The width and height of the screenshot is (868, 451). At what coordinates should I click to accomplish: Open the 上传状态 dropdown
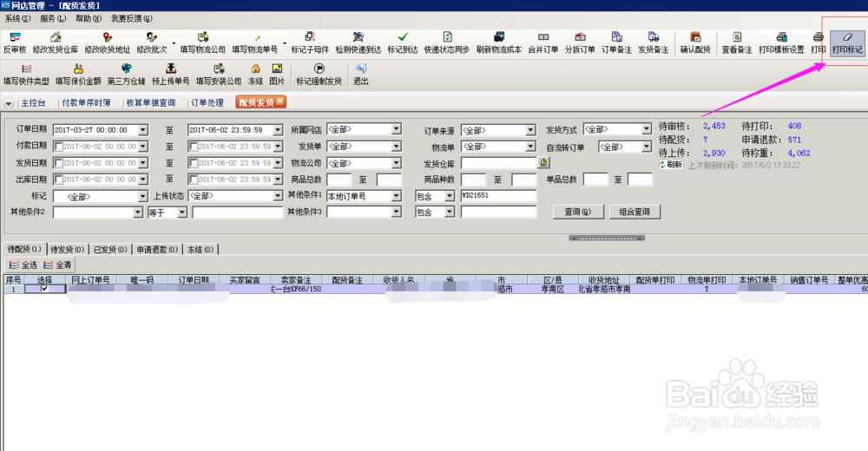(278, 196)
